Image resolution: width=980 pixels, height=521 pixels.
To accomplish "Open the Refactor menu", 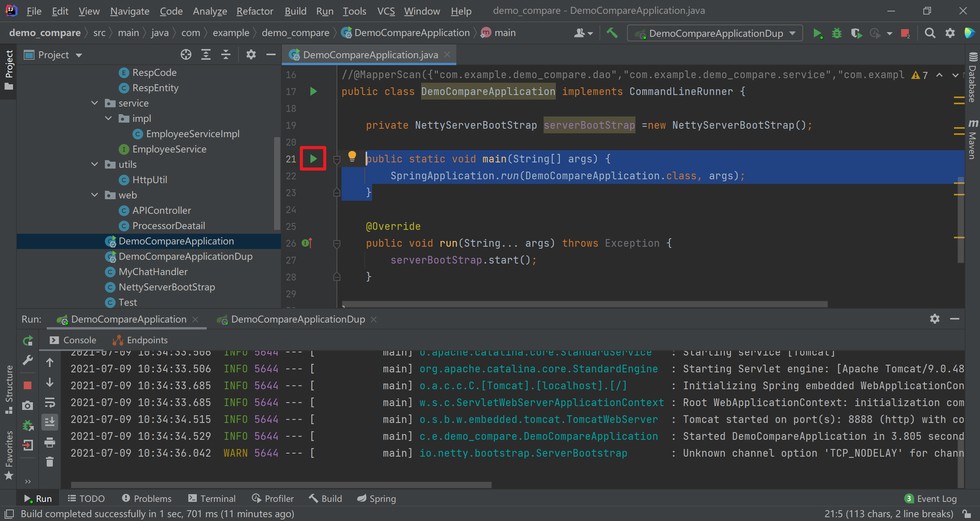I will 255,11.
